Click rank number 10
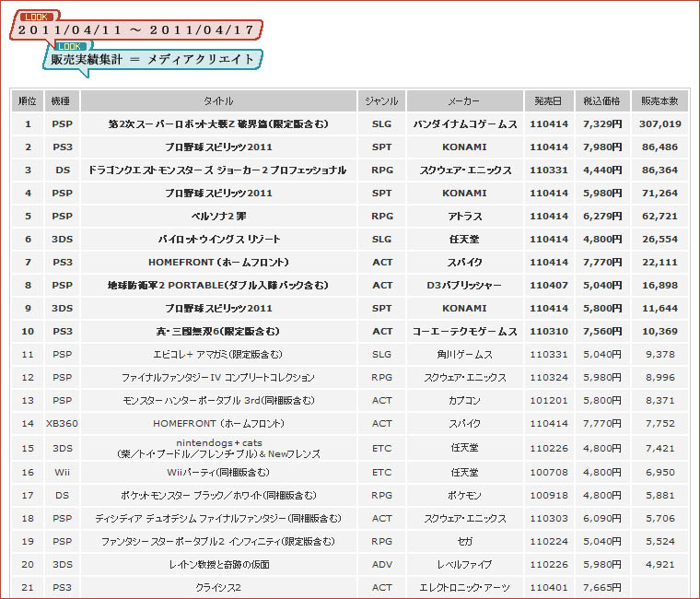Screen dimensions: 700x599 tap(28, 332)
